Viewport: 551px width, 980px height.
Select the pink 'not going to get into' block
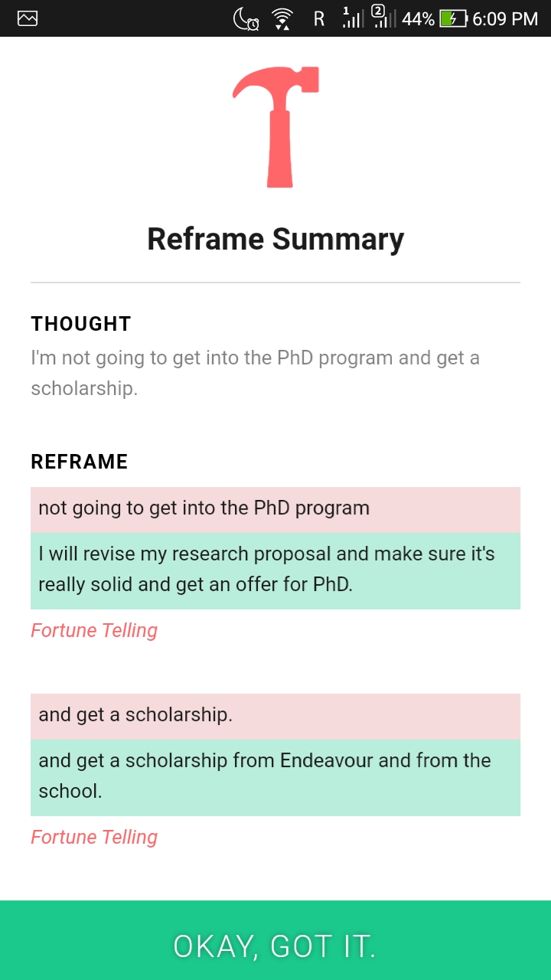click(x=275, y=509)
